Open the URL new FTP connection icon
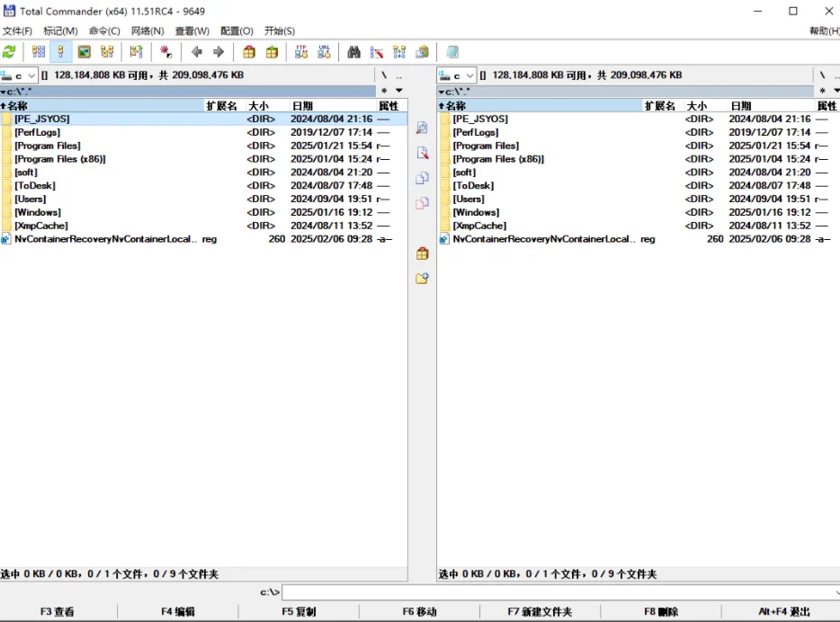The height and width of the screenshot is (622, 840). [x=324, y=52]
